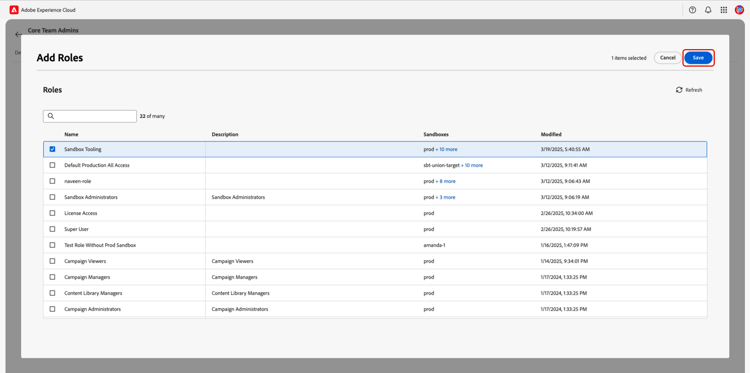The image size is (750, 373).
Task: Check the Campaign Viewers checkbox
Action: 53,261
